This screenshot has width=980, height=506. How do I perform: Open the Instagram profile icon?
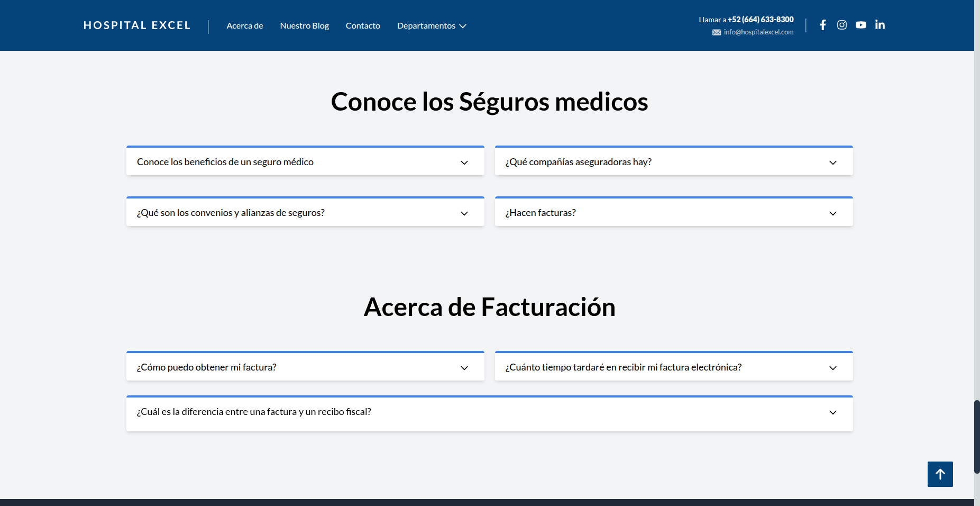click(842, 25)
